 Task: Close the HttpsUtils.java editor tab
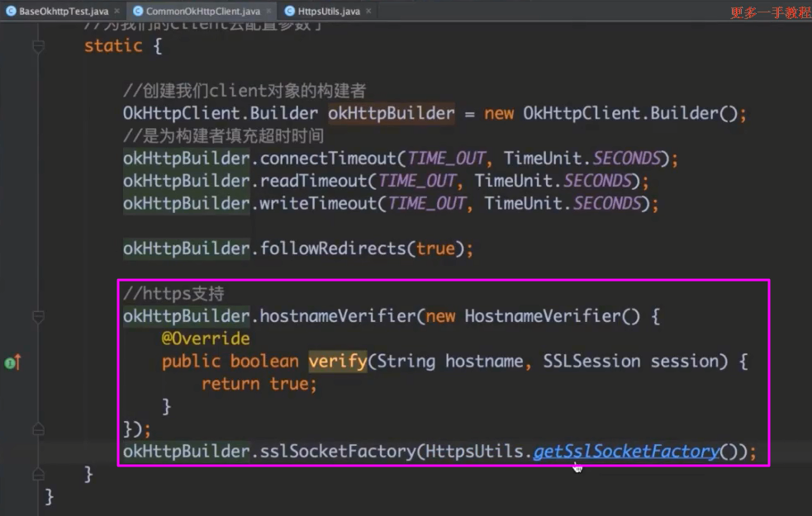pos(368,12)
